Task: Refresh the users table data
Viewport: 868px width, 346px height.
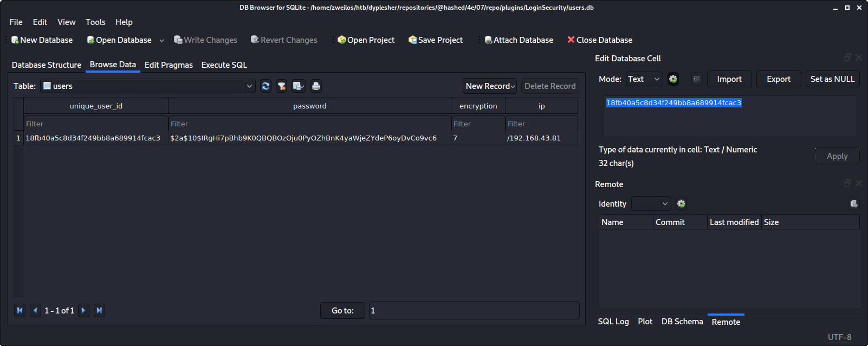Action: 265,86
